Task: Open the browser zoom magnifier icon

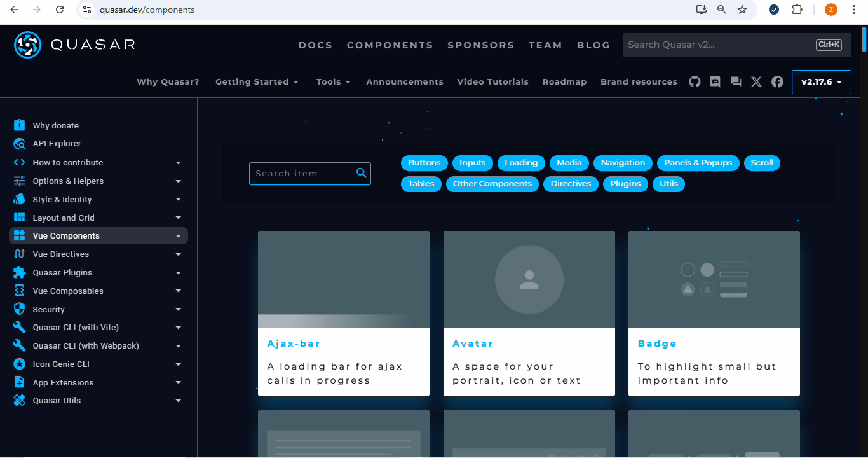Action: [722, 10]
